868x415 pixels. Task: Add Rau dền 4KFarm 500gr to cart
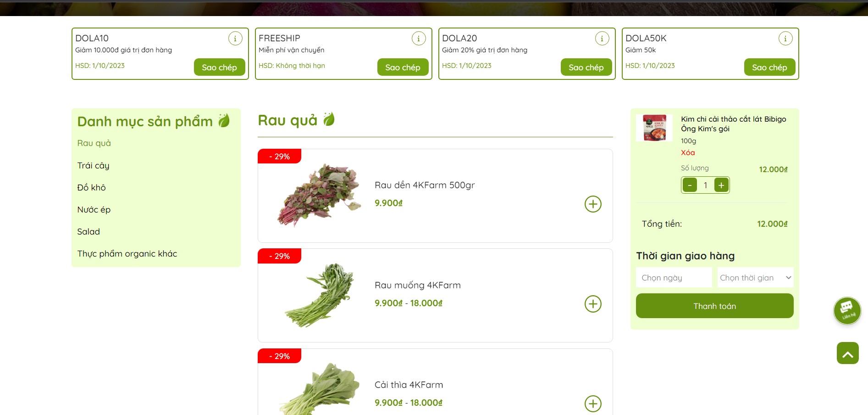(593, 204)
